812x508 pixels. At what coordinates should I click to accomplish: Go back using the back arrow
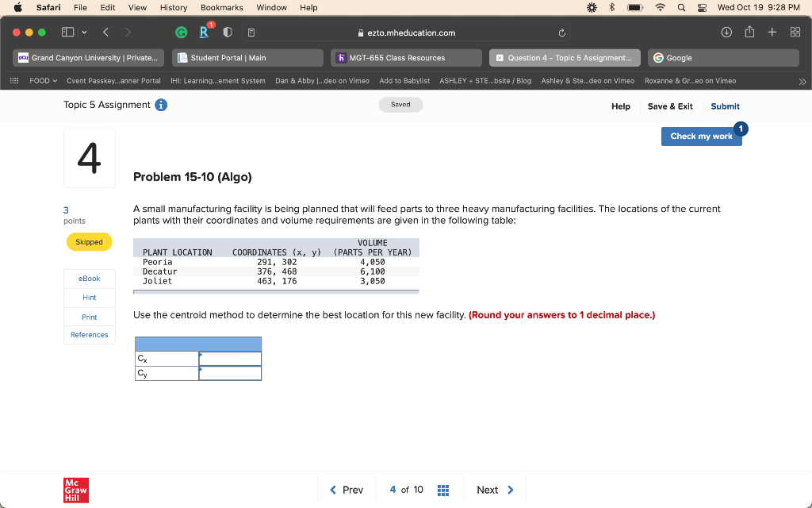coord(105,32)
